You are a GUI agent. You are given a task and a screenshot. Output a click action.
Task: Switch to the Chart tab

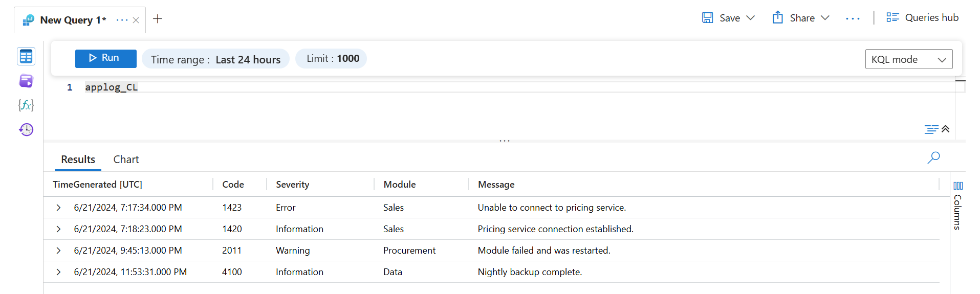tap(126, 160)
